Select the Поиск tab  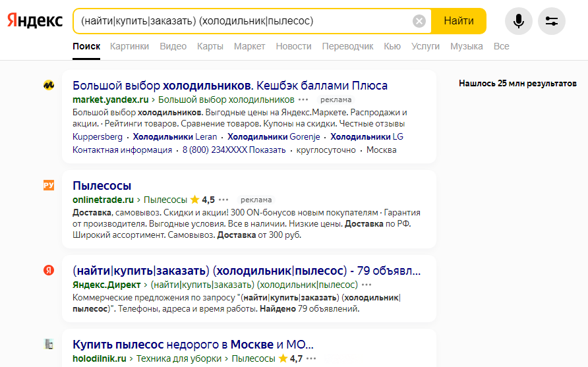[x=86, y=47]
